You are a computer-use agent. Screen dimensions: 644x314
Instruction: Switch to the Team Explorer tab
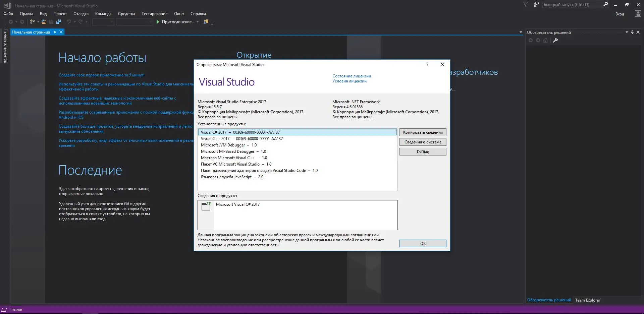point(587,300)
